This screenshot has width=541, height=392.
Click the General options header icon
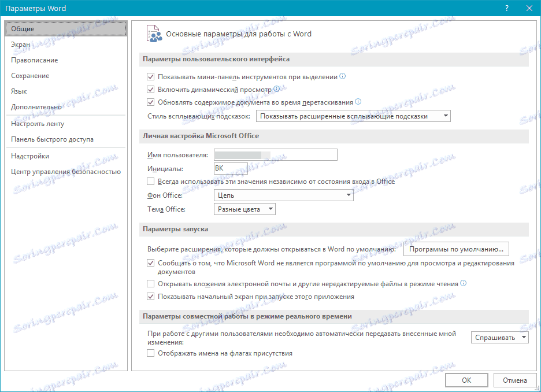(154, 34)
